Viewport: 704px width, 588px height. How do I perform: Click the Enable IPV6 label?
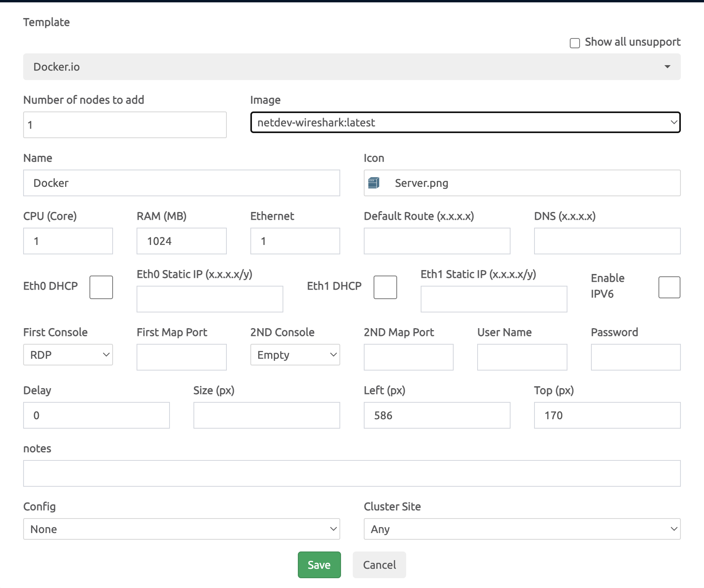pos(608,286)
